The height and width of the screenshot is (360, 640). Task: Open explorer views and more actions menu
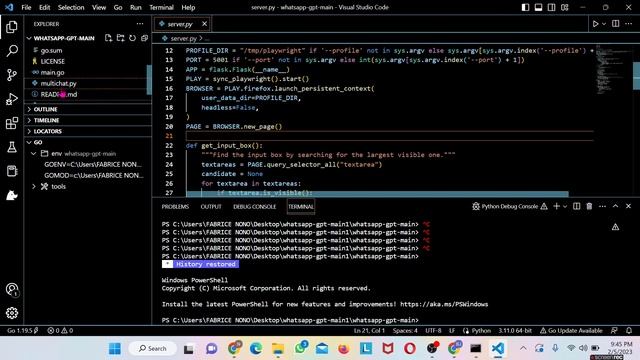[x=140, y=24]
